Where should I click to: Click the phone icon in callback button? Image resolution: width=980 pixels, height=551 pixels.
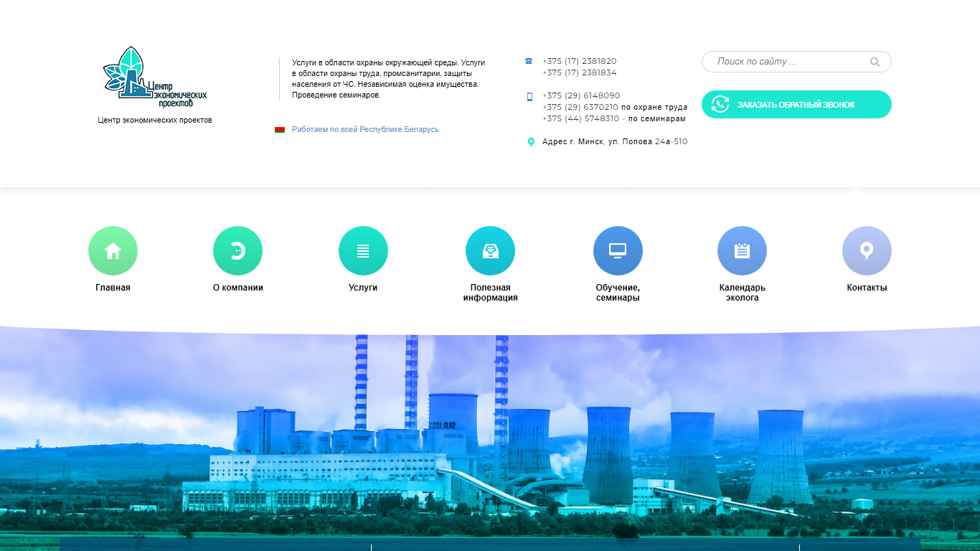[x=720, y=104]
